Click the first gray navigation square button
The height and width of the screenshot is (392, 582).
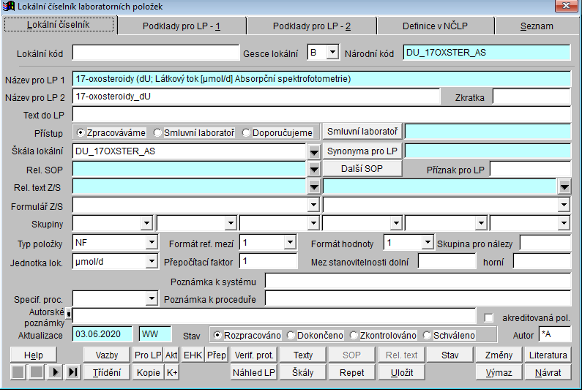18,373
